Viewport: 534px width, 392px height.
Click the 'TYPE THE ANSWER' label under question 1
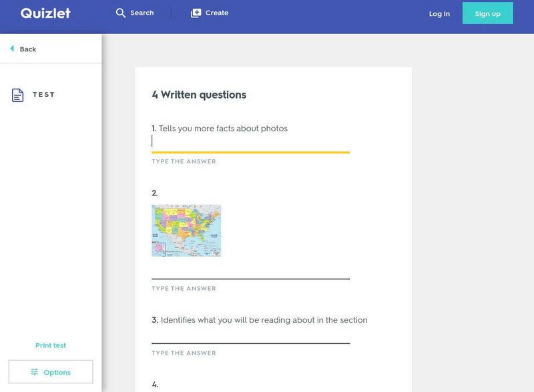click(x=184, y=161)
